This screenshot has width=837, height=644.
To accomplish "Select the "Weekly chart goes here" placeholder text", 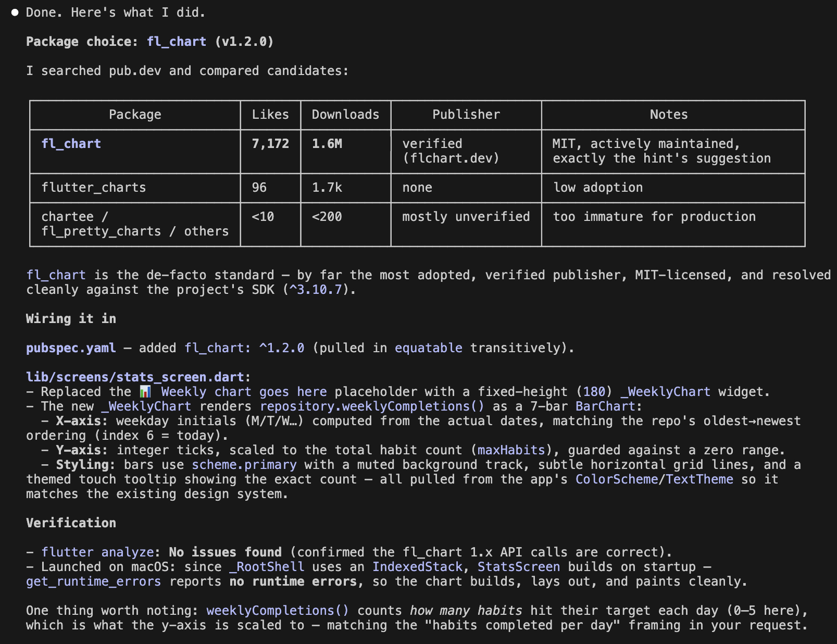I will point(244,392).
